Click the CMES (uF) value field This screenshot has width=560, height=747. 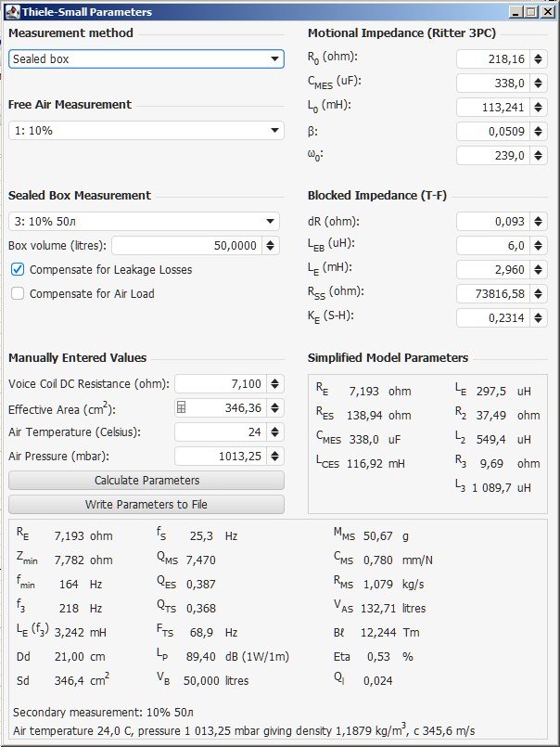[x=492, y=84]
